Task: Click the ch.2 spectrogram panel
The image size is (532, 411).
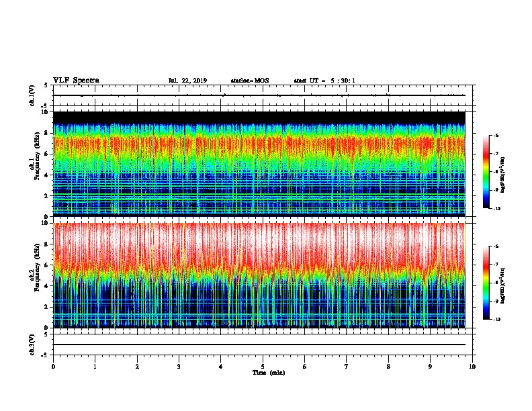Action: (x=259, y=275)
